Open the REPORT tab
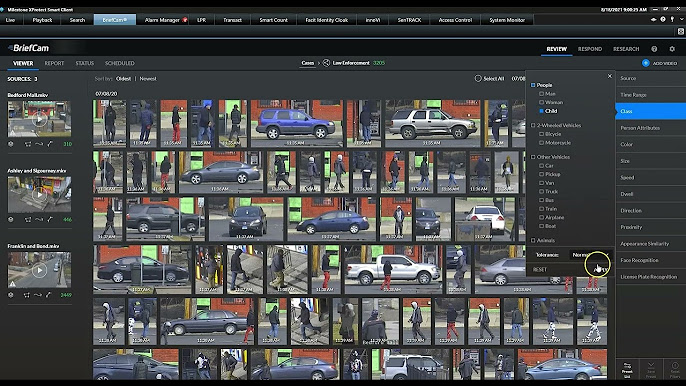This screenshot has height=386, width=686. [x=54, y=63]
